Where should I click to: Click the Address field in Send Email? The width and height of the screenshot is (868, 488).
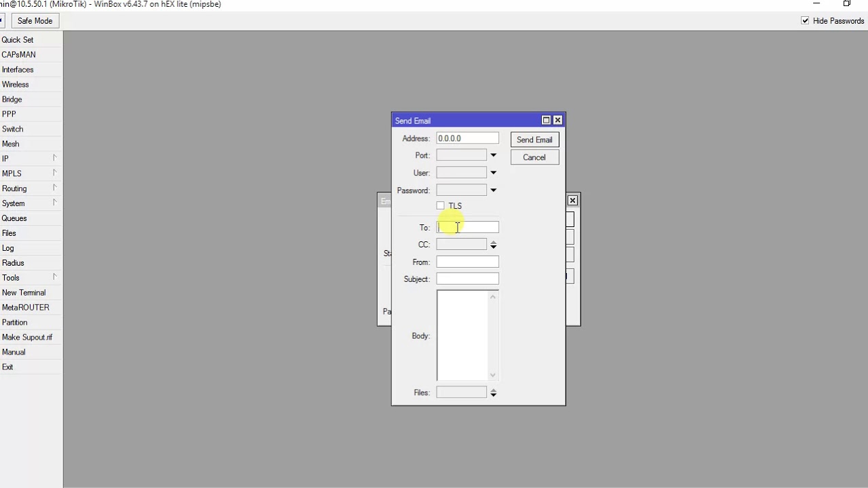pyautogui.click(x=467, y=138)
